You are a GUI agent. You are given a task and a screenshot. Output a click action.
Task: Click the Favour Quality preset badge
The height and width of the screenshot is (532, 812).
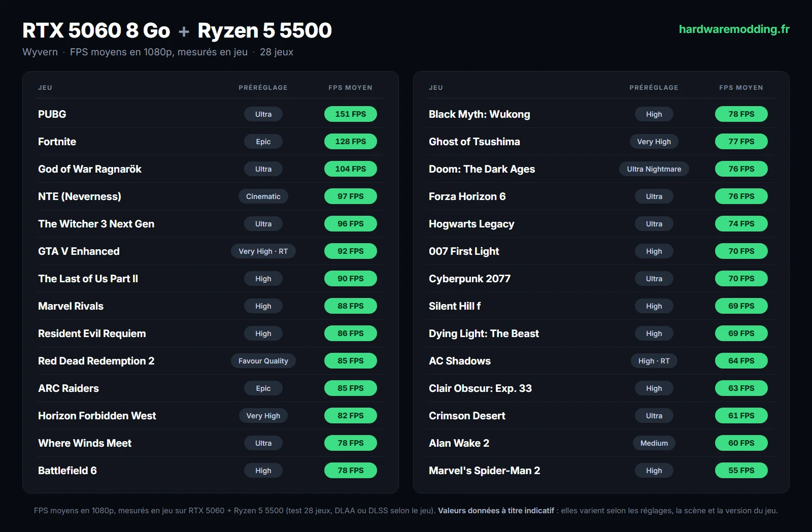(x=263, y=361)
